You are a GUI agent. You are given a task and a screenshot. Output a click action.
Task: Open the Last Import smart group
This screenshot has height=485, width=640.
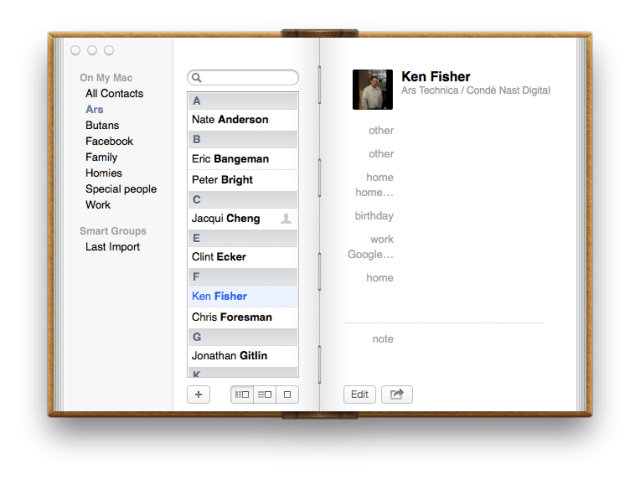(x=112, y=247)
